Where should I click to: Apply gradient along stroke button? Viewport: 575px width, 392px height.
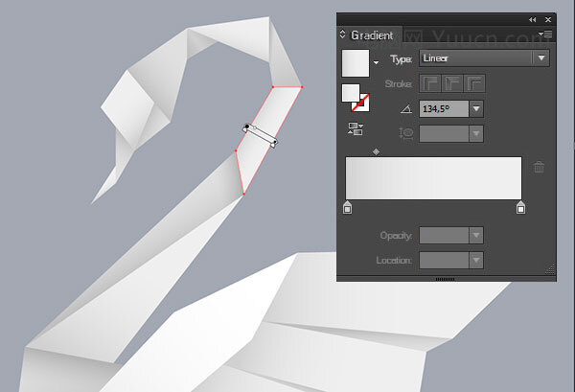[452, 83]
